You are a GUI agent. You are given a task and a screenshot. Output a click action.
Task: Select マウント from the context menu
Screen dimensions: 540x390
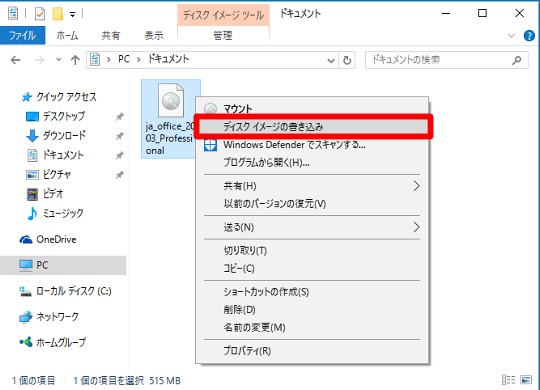point(238,109)
